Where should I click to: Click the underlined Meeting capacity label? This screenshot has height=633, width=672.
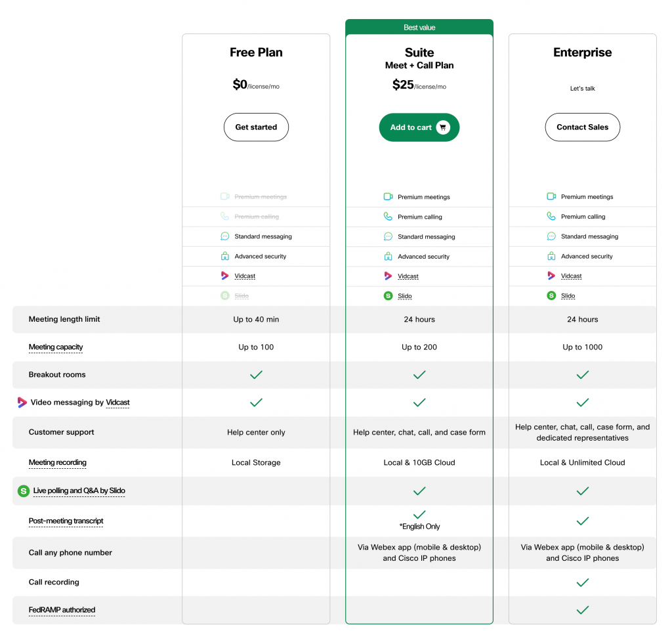click(x=56, y=347)
